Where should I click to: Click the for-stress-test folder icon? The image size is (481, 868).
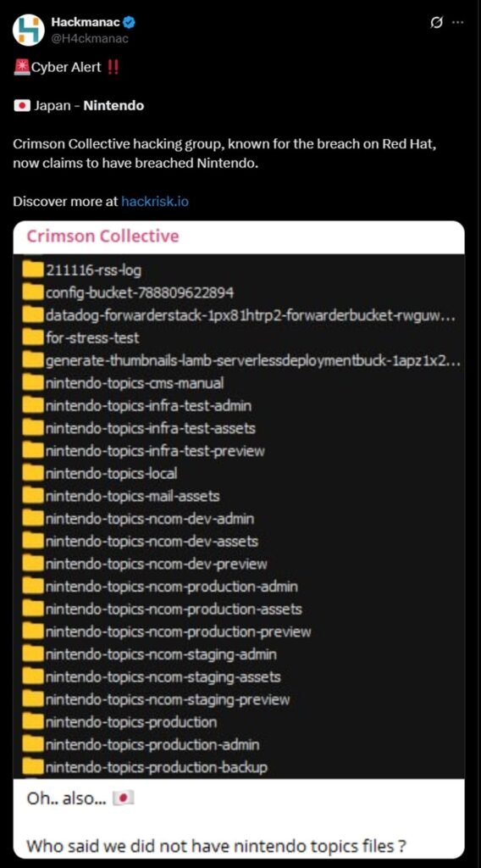(33, 337)
